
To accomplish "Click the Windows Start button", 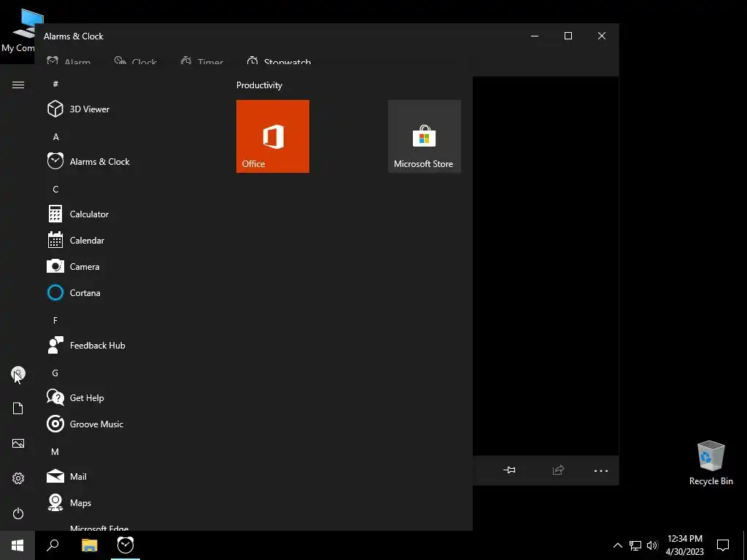I will pyautogui.click(x=18, y=545).
